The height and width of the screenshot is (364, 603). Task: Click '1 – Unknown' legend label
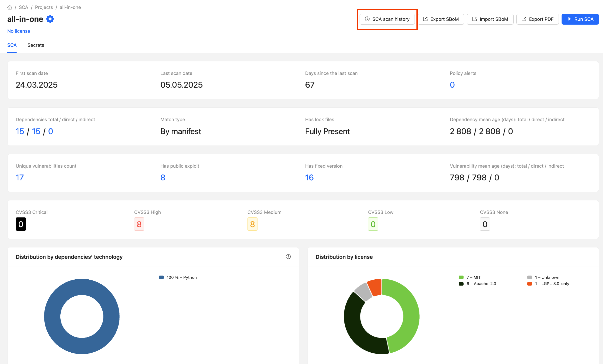click(547, 277)
